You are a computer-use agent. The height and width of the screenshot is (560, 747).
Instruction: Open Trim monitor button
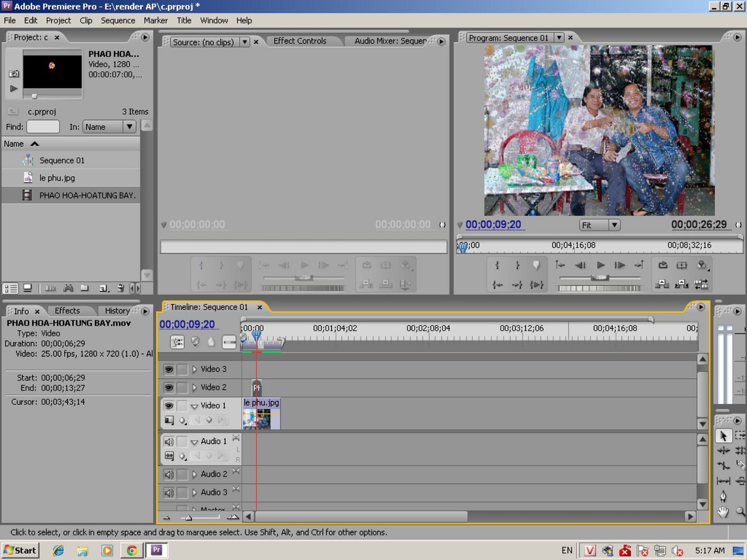(x=701, y=284)
